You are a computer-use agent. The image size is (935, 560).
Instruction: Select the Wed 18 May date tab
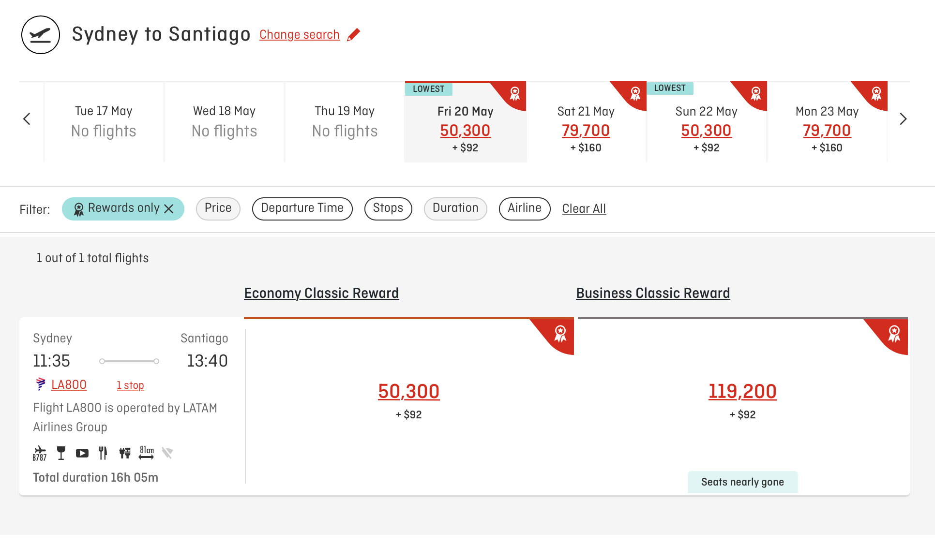pos(224,122)
